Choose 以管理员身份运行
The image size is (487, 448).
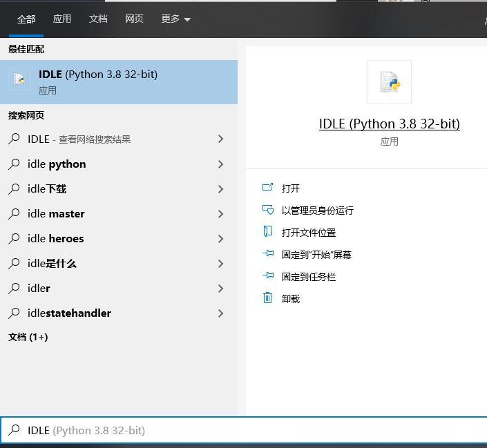pos(318,210)
